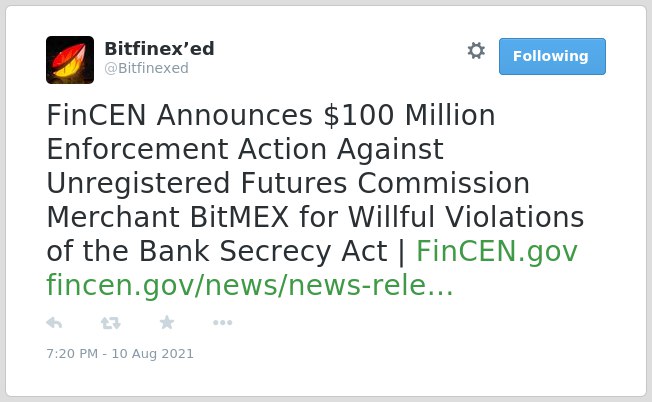The image size is (652, 402).
Task: Click 'Willful Violations' in the tweet
Action: click(466, 217)
